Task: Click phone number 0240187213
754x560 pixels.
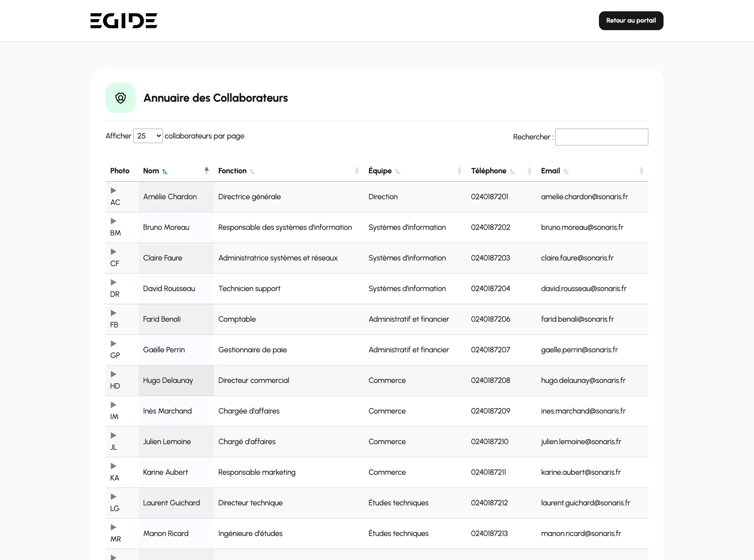Action: (x=489, y=534)
